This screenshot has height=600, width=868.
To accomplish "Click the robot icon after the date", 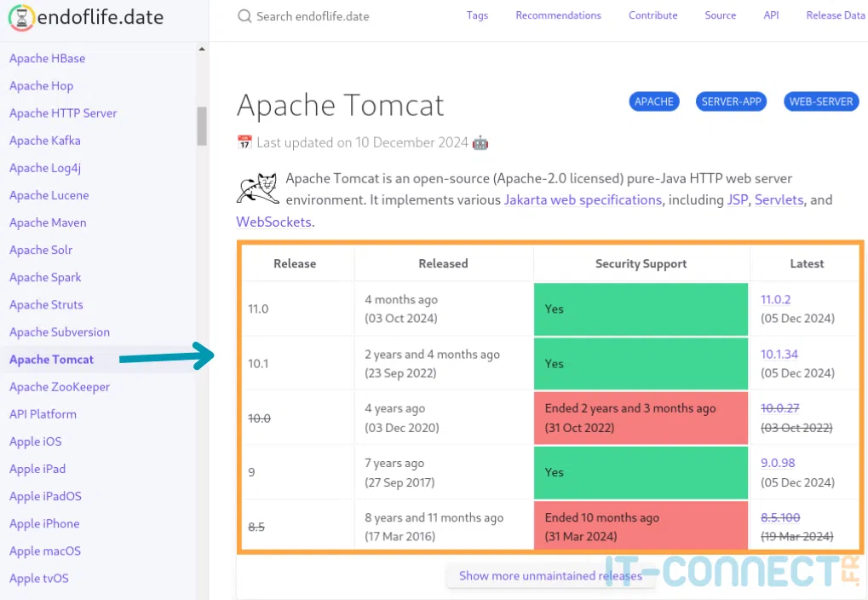I will pos(480,142).
